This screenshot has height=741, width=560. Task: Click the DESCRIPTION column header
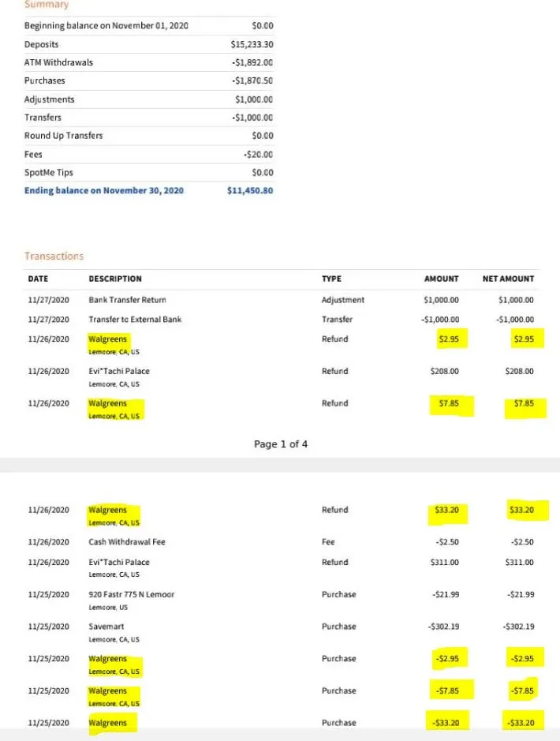click(115, 279)
